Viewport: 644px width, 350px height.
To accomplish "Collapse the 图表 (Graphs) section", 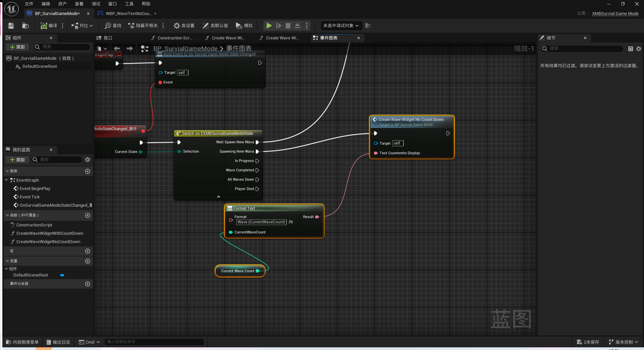I will [x=7, y=171].
